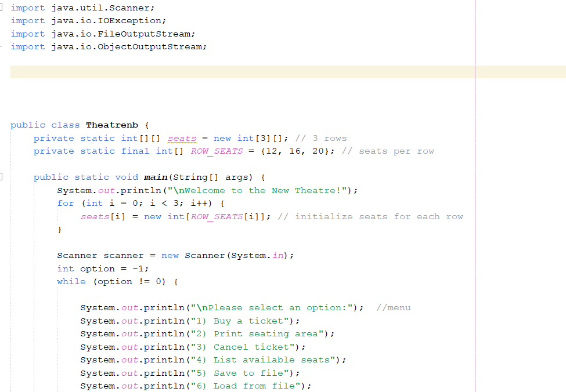This screenshot has width=566, height=392.
Task: Click the Welcome to the New Theatre string
Action: (261, 190)
